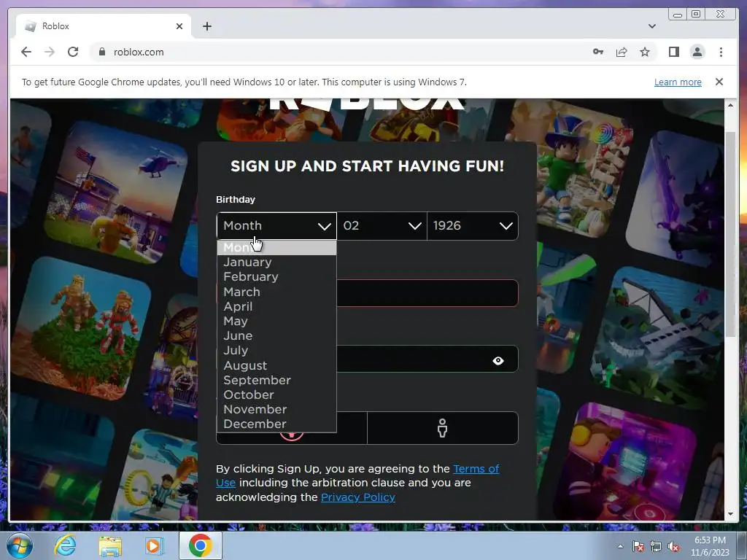
Task: Select April from month list
Action: coord(276,307)
